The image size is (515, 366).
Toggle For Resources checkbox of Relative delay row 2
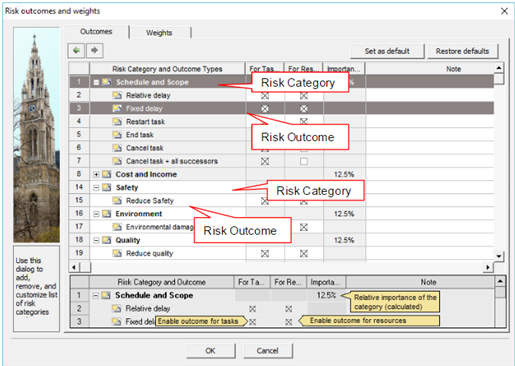304,96
